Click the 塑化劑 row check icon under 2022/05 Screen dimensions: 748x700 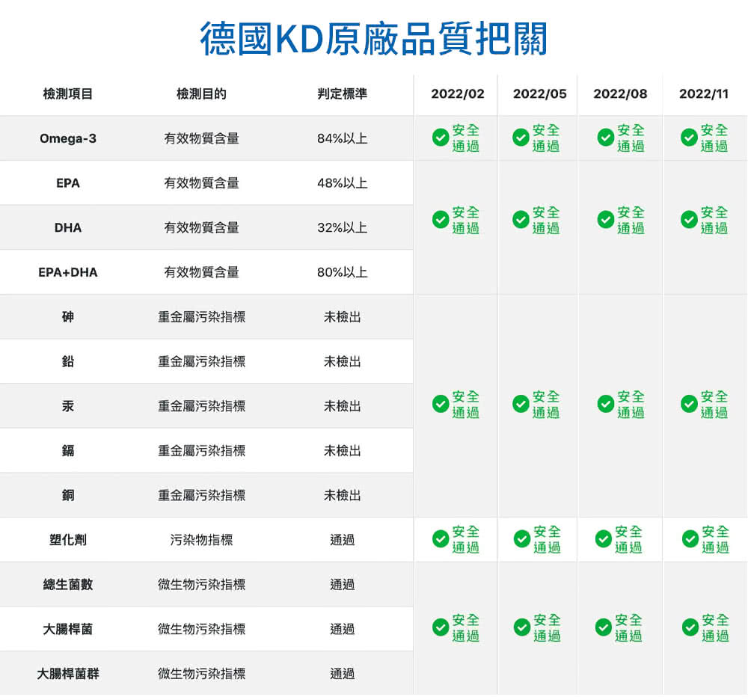click(522, 538)
